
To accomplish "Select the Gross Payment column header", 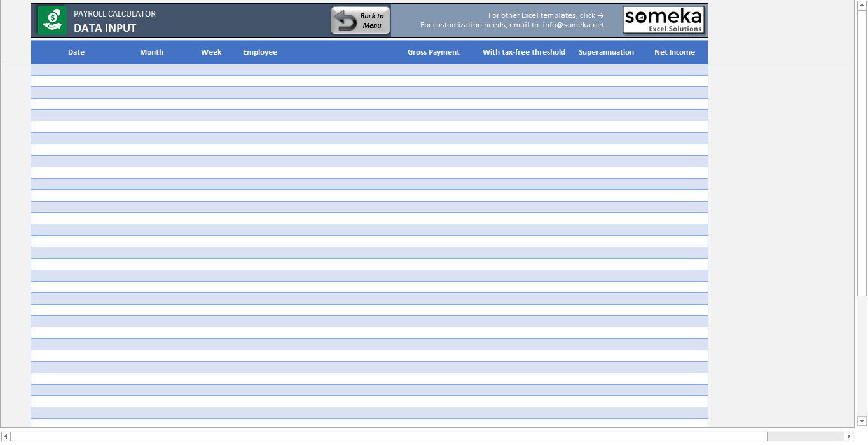I will [433, 52].
